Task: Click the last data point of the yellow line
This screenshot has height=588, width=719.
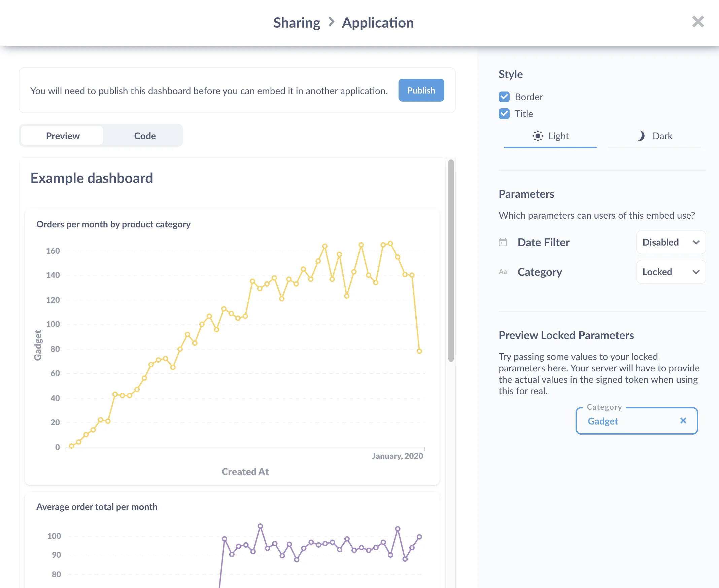Action: [x=419, y=351]
